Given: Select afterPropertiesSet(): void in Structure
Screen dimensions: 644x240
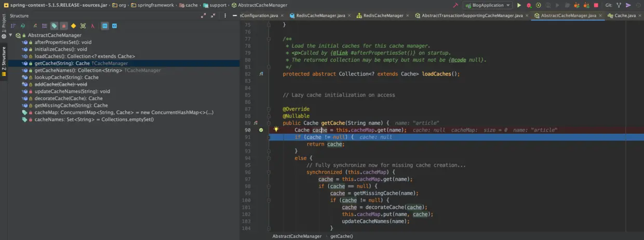Looking at the screenshot, I should (x=63, y=42).
